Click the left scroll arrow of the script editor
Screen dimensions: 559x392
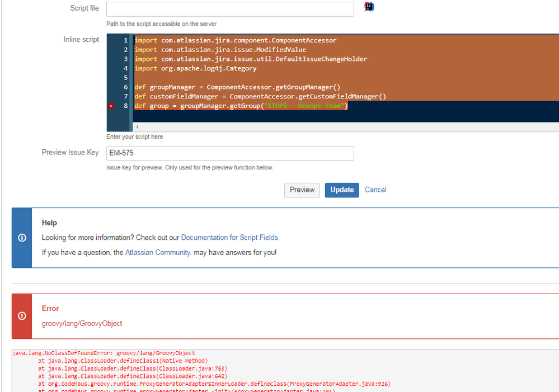pyautogui.click(x=137, y=127)
